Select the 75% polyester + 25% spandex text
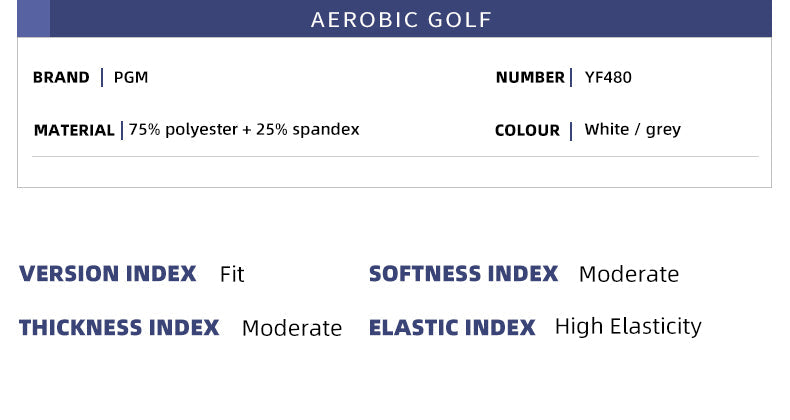 coord(244,129)
